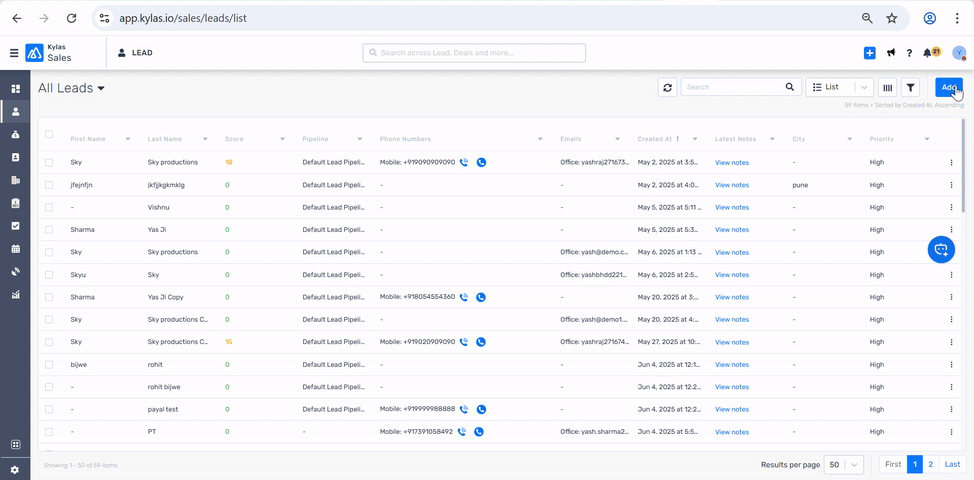Screen dimensions: 974x480
Task: Open the Deals money-bag icon in the sidebar
Action: 16,134
